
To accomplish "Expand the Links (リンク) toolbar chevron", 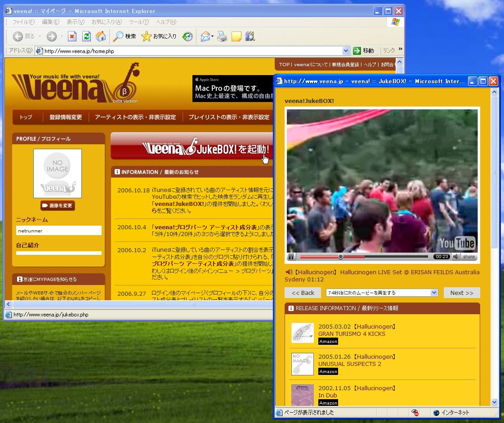I will pos(401,49).
